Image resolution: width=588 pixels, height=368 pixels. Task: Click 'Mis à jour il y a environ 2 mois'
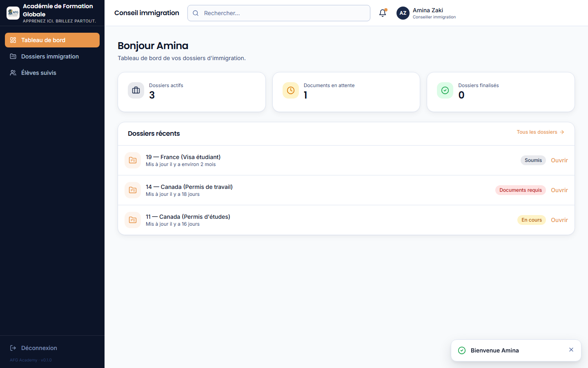(181, 164)
